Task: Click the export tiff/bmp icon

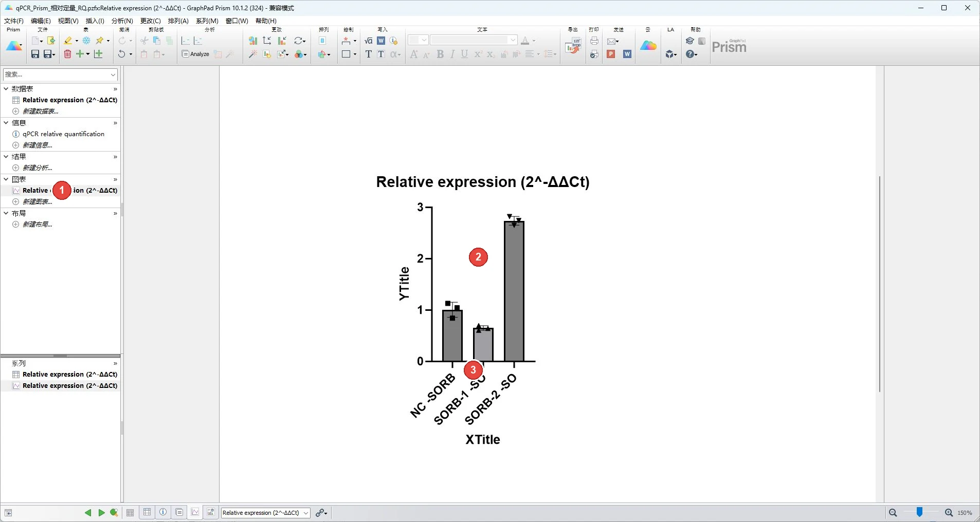Action: point(573,47)
